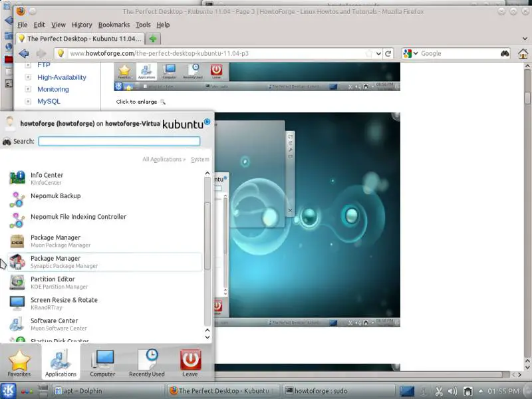This screenshot has width=532, height=399.
Task: Open the Monitoring category link
Action: [53, 89]
